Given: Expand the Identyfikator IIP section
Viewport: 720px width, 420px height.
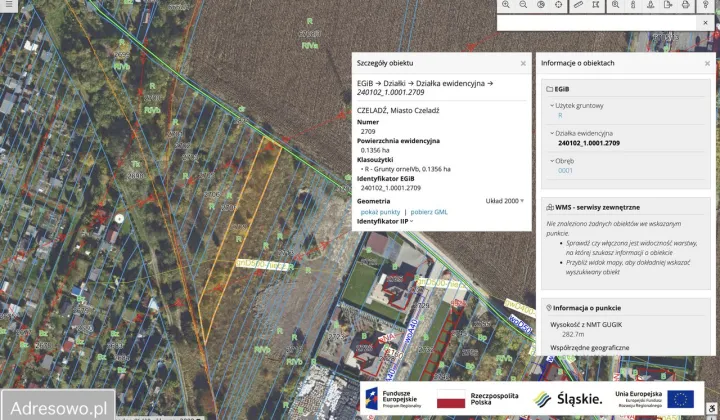Looking at the screenshot, I should [x=385, y=221].
